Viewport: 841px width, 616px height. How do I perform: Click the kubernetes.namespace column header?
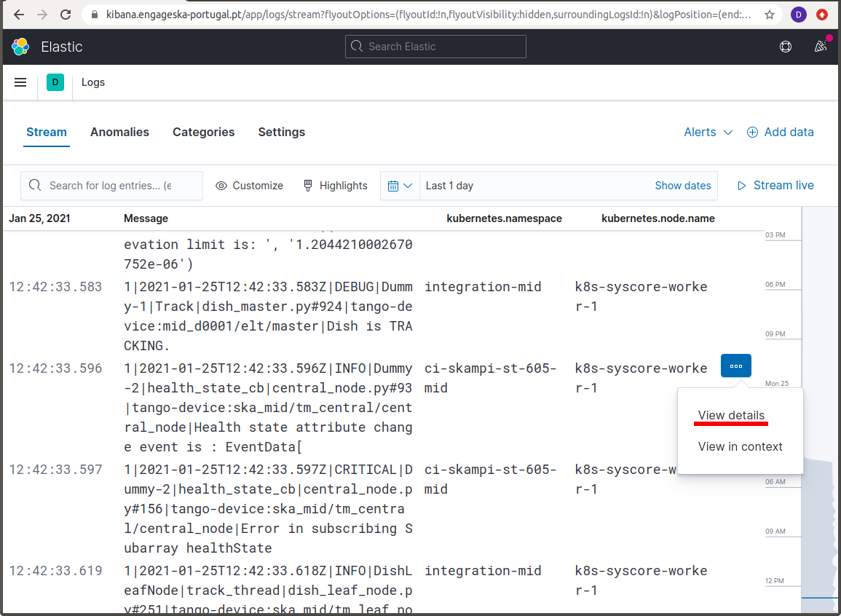tap(504, 218)
